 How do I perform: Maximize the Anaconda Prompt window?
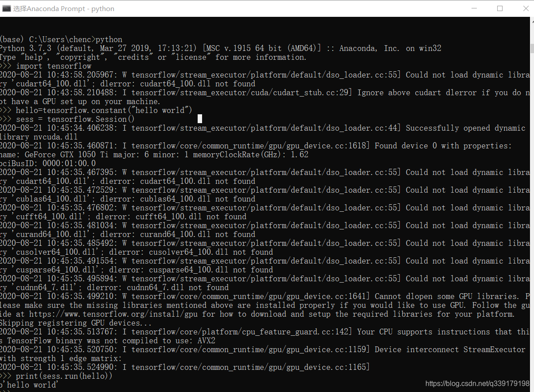pos(500,8)
